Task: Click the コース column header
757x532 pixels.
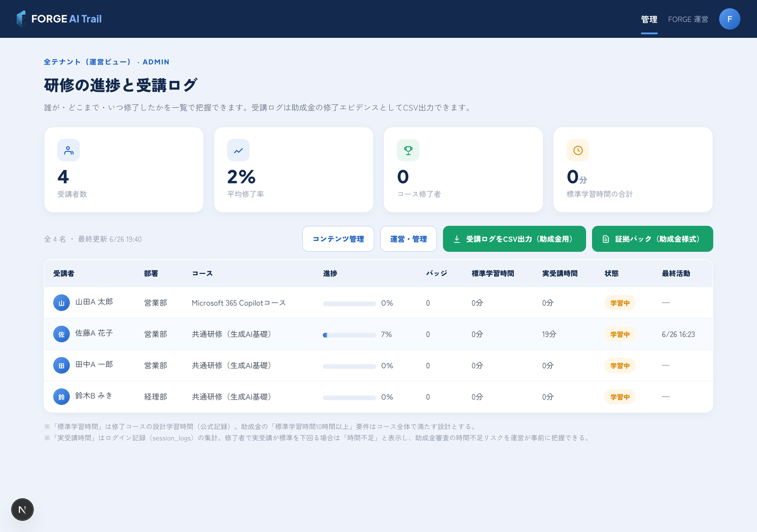Action: (x=202, y=273)
